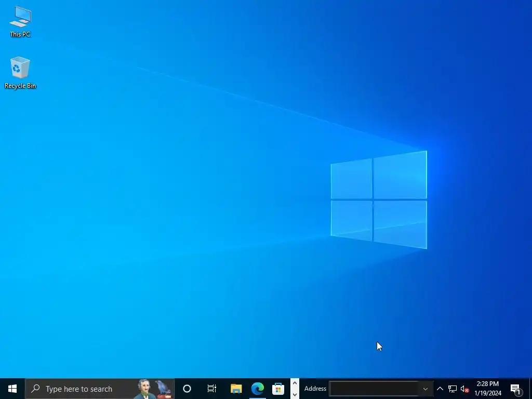Click the Type here to search box

[x=100, y=389]
